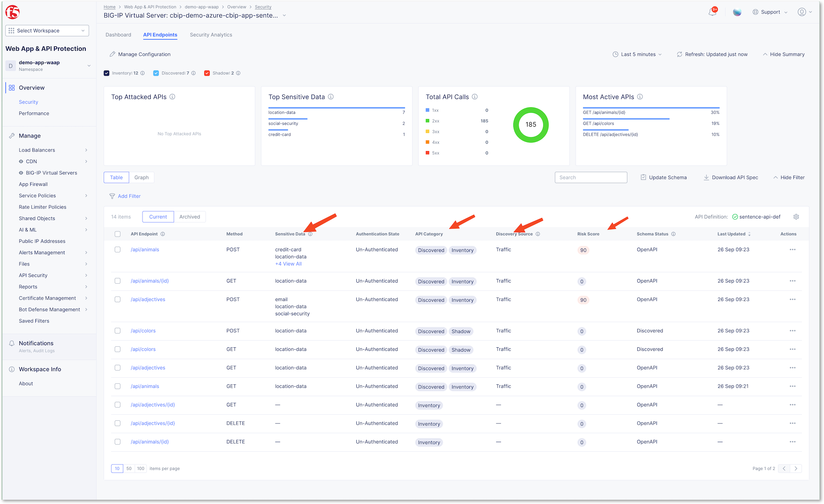
Task: Click the endpoint Search field
Action: point(591,177)
